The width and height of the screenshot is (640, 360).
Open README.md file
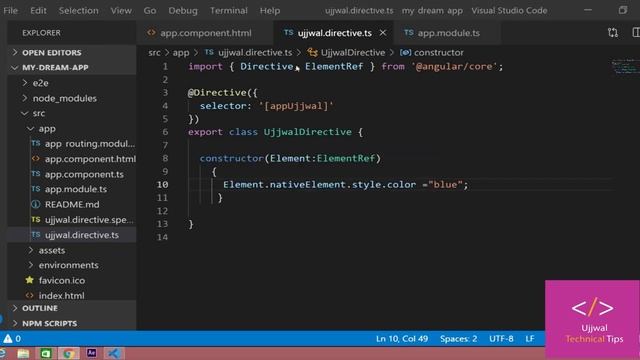[x=71, y=204]
